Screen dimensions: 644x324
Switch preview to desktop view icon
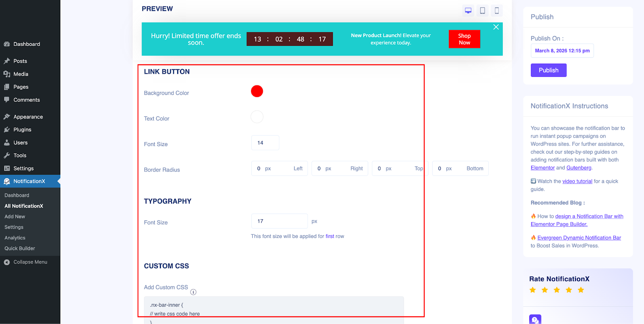[x=468, y=10]
